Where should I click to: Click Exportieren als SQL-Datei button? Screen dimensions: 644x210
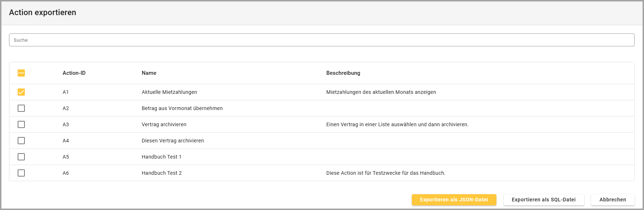(x=544, y=200)
